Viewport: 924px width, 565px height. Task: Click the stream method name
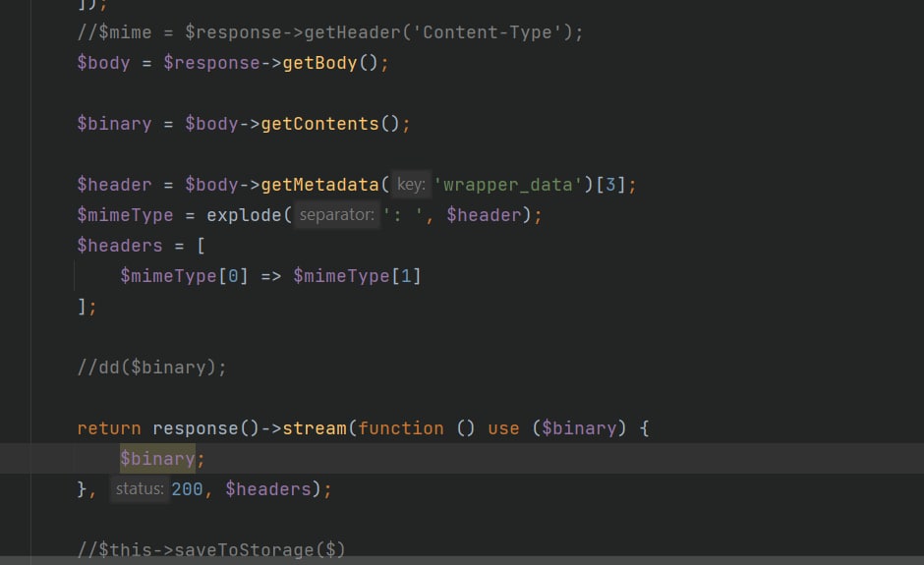click(315, 428)
